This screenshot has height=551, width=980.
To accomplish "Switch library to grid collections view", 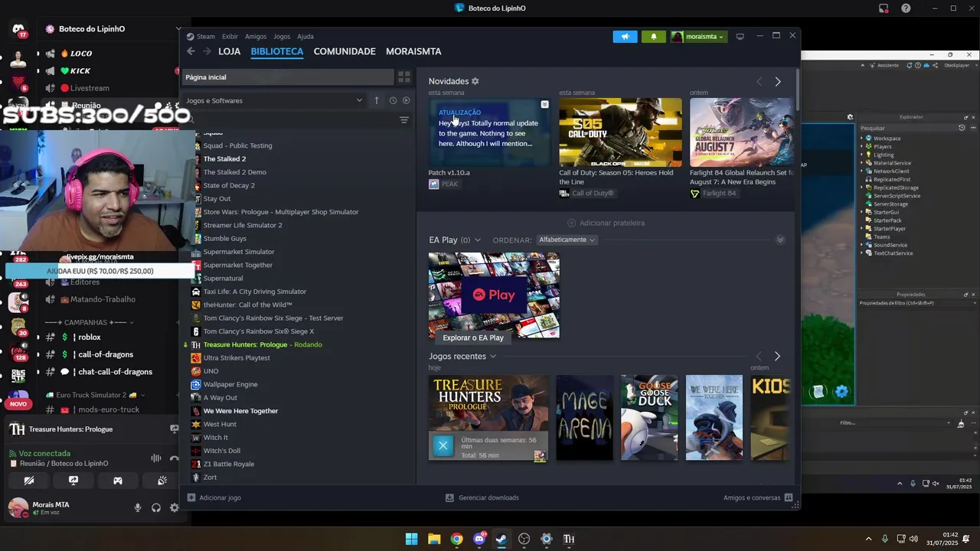I will [403, 77].
